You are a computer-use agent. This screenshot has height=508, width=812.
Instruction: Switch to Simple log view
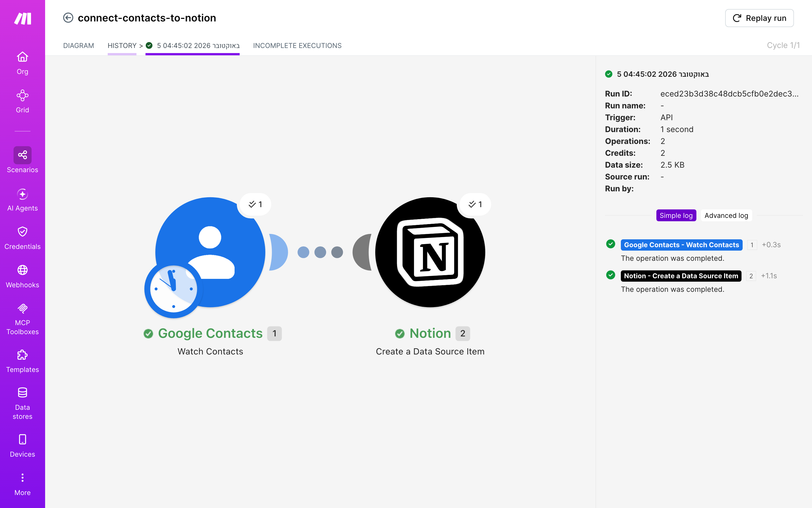coord(676,215)
